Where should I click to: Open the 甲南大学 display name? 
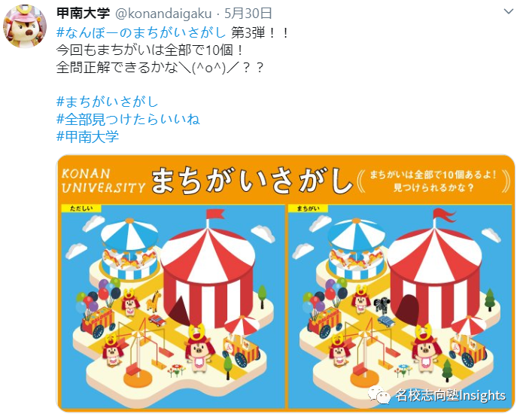(83, 14)
